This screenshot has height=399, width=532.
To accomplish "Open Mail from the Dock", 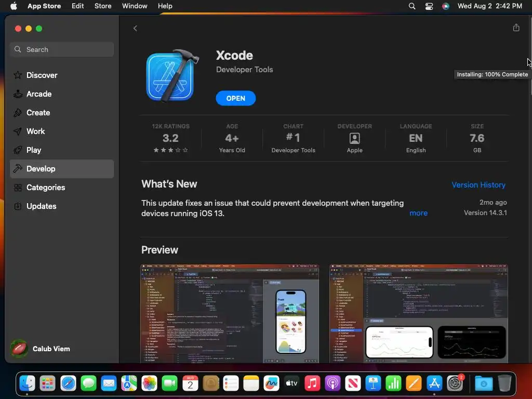I will (109, 383).
